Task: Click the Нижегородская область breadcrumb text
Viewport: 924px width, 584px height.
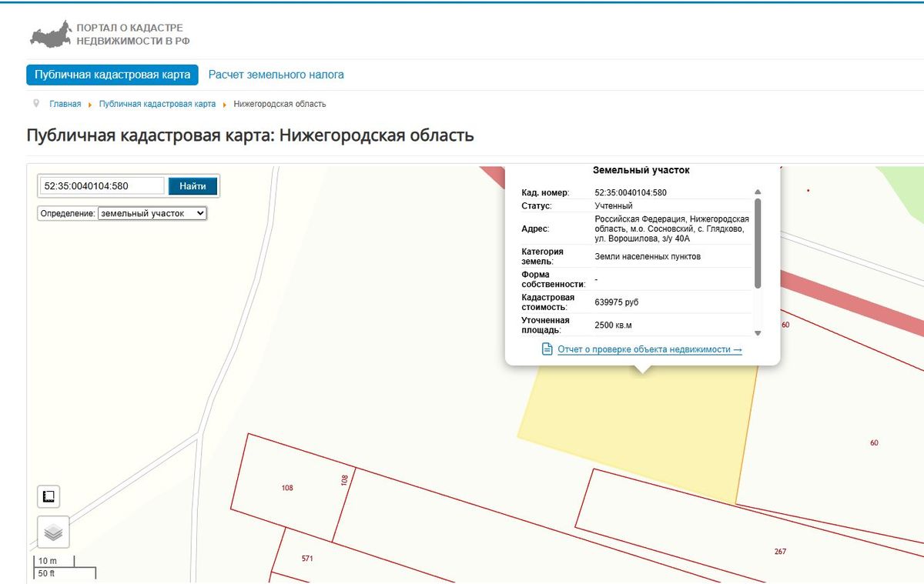Action: tap(280, 104)
